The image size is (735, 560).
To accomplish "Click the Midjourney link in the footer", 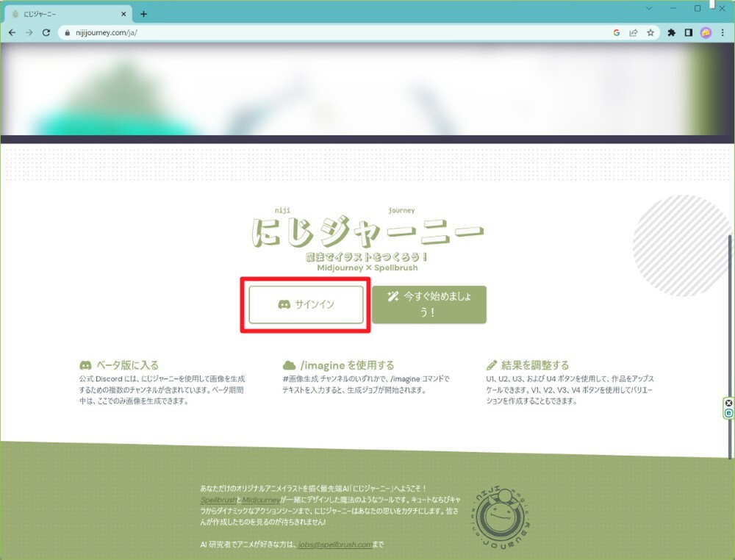I will pos(261,500).
